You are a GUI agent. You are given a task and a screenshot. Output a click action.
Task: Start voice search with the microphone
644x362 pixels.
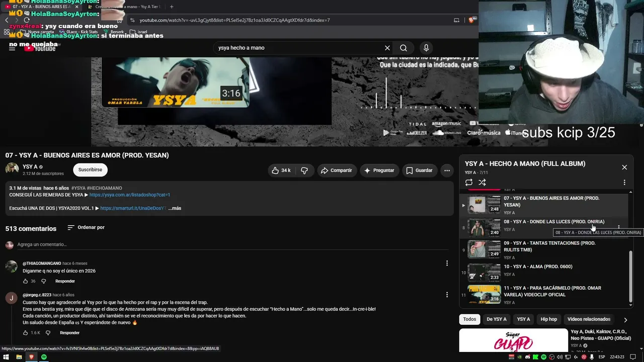[426, 48]
